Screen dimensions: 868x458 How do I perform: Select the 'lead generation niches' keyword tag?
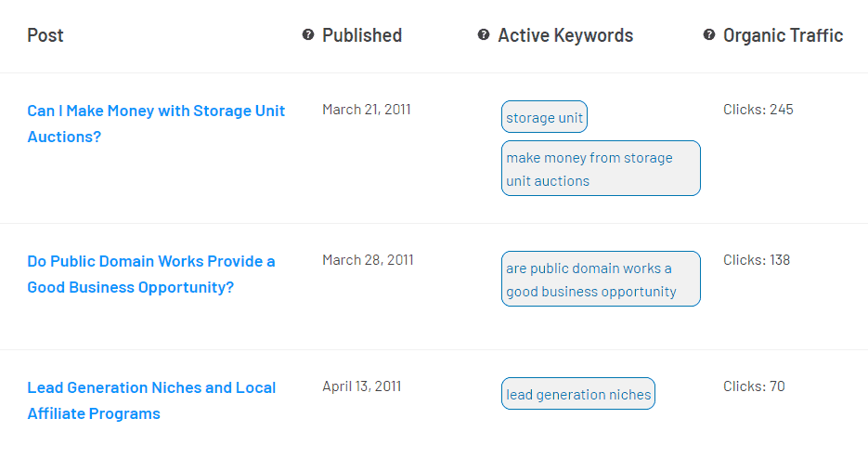point(578,394)
